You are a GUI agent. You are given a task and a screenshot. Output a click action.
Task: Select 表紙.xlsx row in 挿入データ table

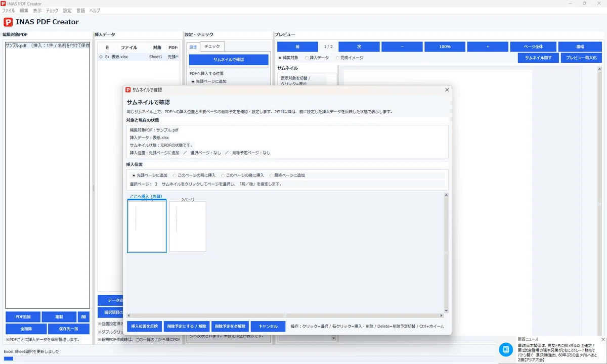point(139,57)
